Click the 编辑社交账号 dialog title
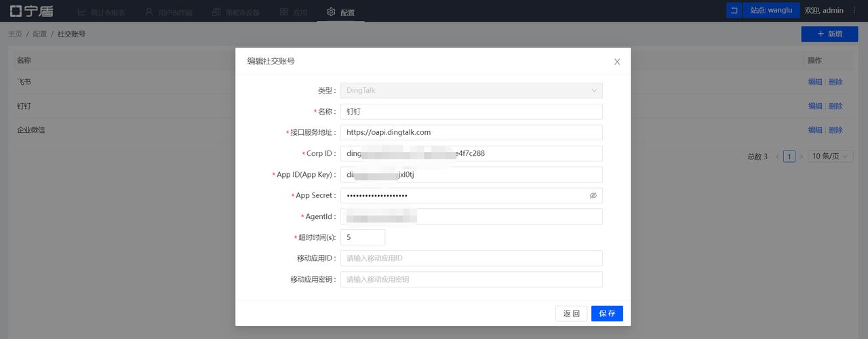The height and width of the screenshot is (339, 868). [x=271, y=61]
